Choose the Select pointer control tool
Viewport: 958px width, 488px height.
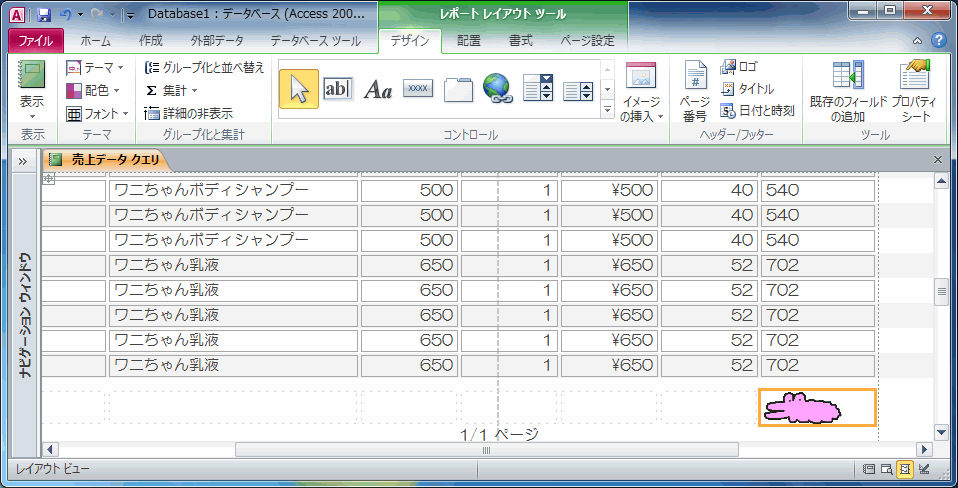coord(299,89)
